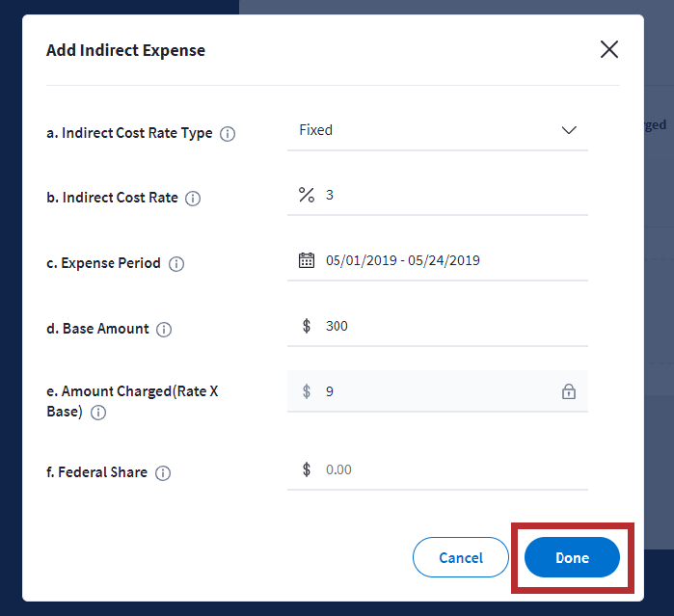Close the Add Indirect Expense dialog
Viewport: 674px width, 616px height.
pyautogui.click(x=608, y=50)
